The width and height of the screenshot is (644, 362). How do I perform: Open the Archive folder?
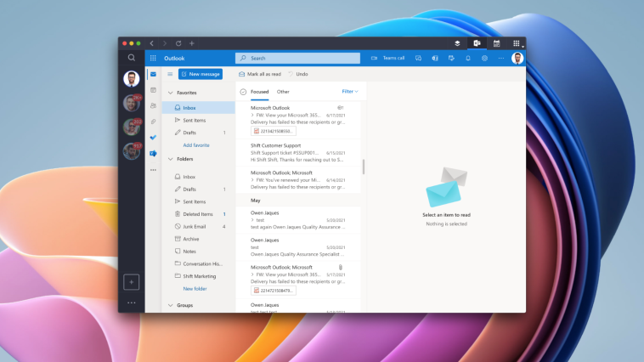198,239
